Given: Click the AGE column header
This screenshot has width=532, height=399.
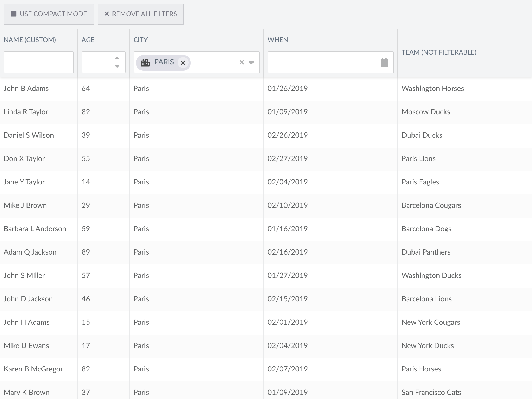Looking at the screenshot, I should 88,40.
